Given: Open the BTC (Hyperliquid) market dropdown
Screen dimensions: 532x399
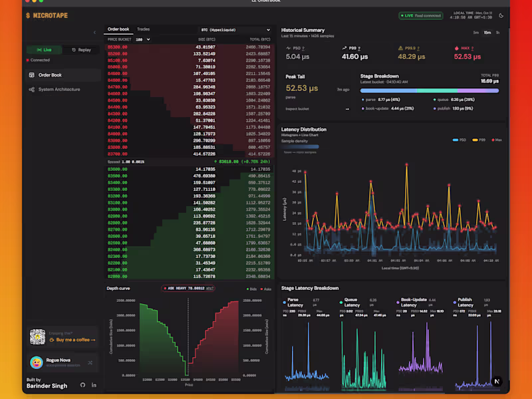Looking at the screenshot, I should (x=235, y=30).
